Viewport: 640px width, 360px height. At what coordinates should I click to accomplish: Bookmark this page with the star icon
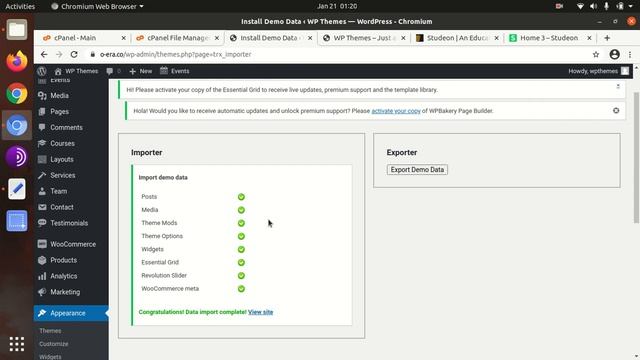coord(596,54)
